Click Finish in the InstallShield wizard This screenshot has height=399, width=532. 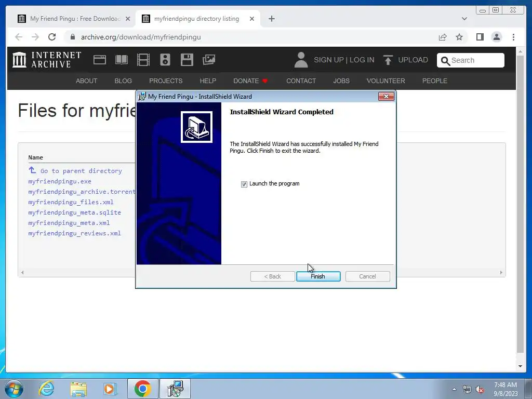pos(318,276)
